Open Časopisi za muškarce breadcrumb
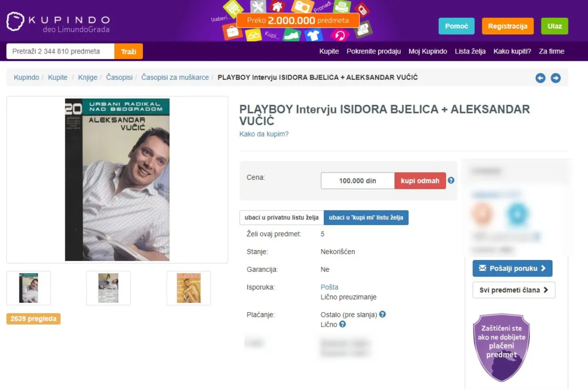Image resolution: width=588 pixels, height=389 pixels. [175, 77]
